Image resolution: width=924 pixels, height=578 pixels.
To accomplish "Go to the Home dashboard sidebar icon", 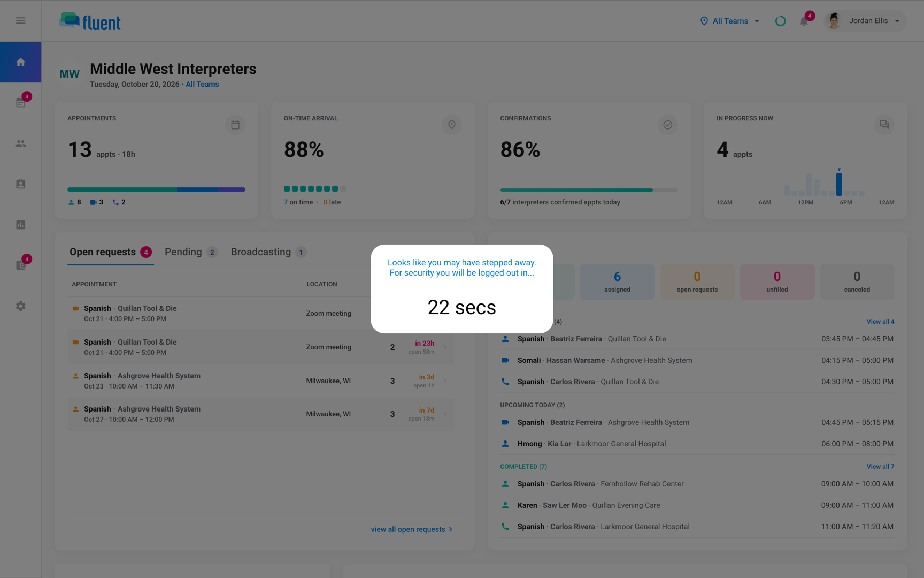I will (x=20, y=62).
